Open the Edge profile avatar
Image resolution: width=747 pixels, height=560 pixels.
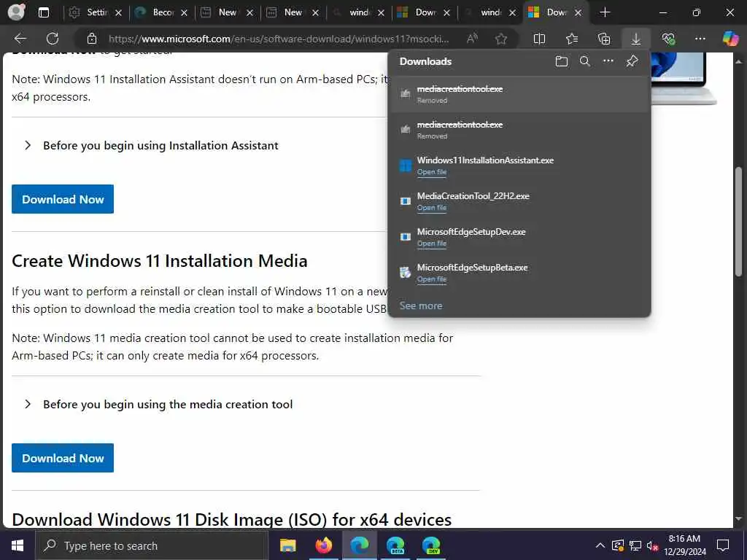point(16,12)
